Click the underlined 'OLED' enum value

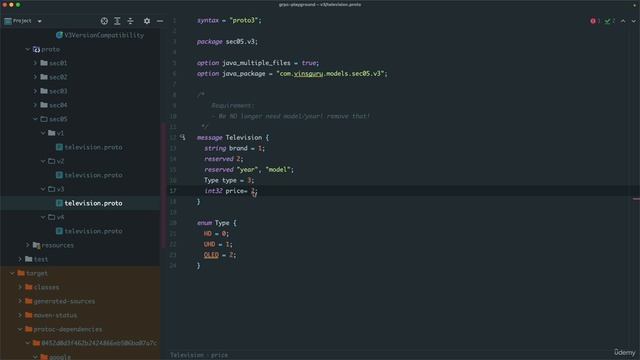pos(211,255)
